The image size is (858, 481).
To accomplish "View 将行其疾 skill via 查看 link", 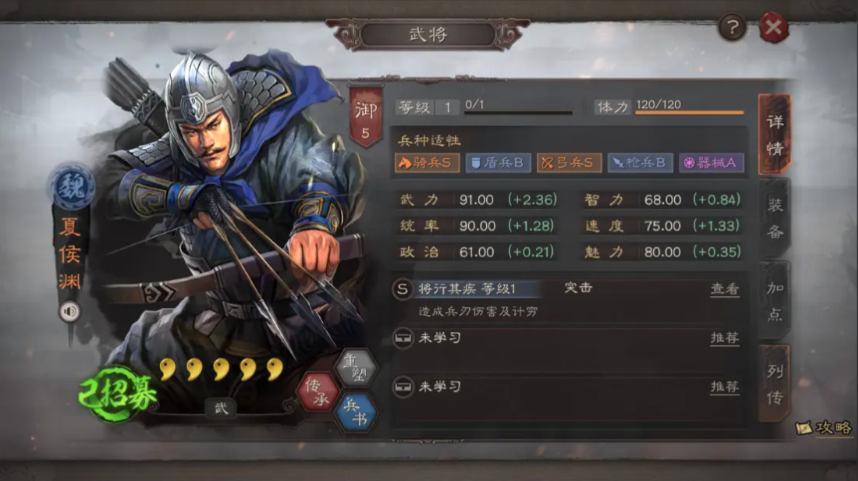I will click(x=725, y=289).
